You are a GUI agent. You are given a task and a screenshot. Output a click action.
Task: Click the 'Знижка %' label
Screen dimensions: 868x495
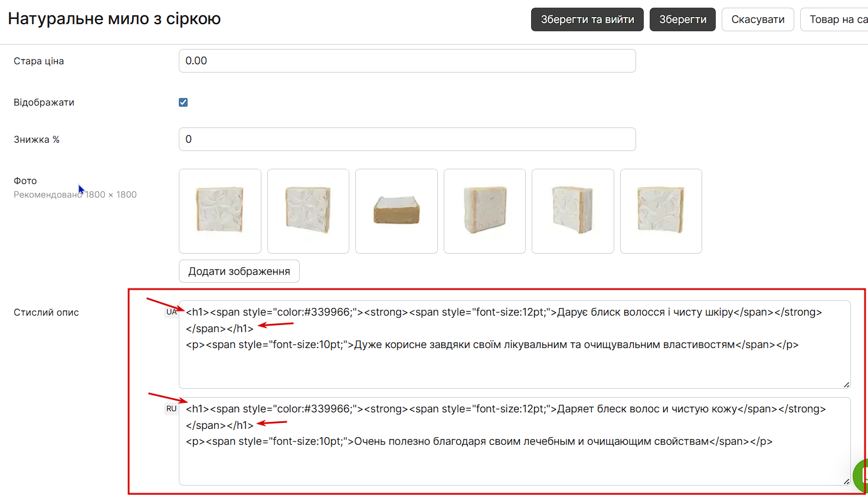point(37,140)
